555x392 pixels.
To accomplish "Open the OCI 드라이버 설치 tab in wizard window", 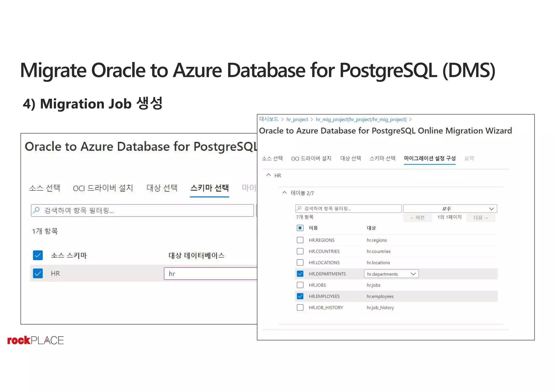I will (311, 158).
